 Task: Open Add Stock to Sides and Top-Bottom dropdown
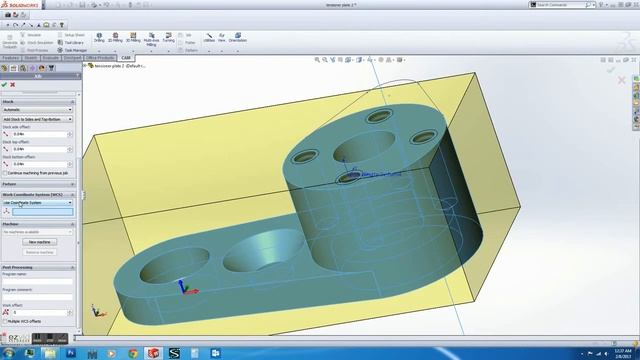(x=38, y=119)
